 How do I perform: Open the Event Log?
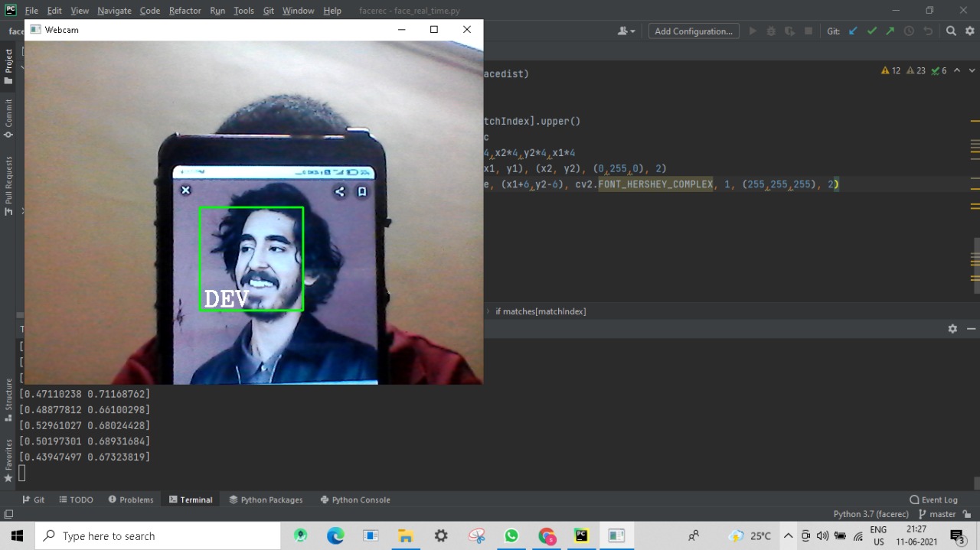coord(933,500)
